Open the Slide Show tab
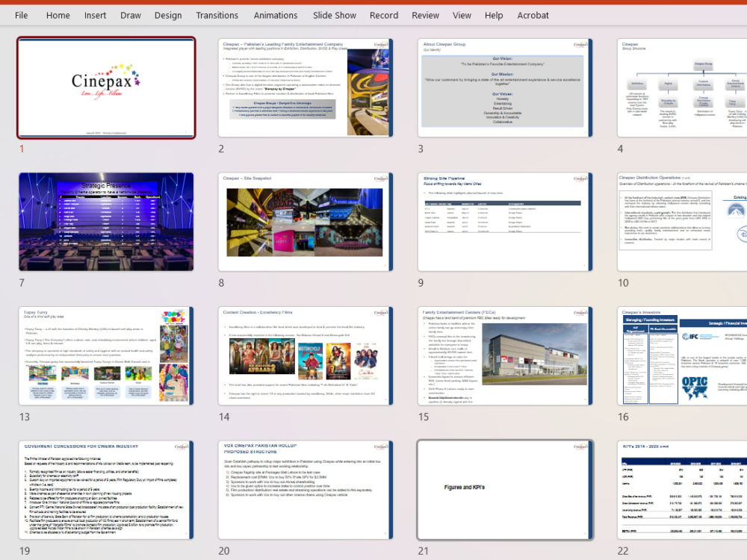Viewport: 747px width, 560px height. pos(335,15)
